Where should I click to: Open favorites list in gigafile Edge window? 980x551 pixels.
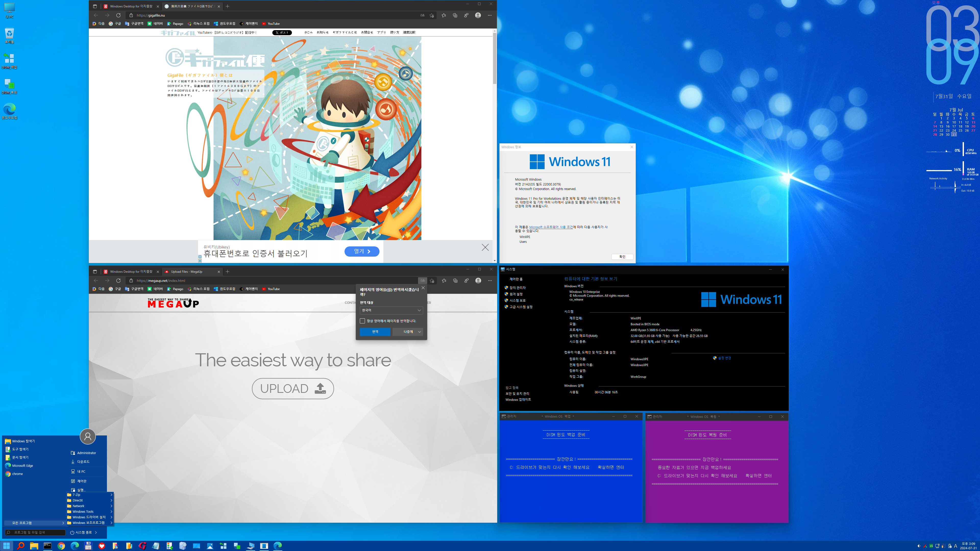pos(444,15)
